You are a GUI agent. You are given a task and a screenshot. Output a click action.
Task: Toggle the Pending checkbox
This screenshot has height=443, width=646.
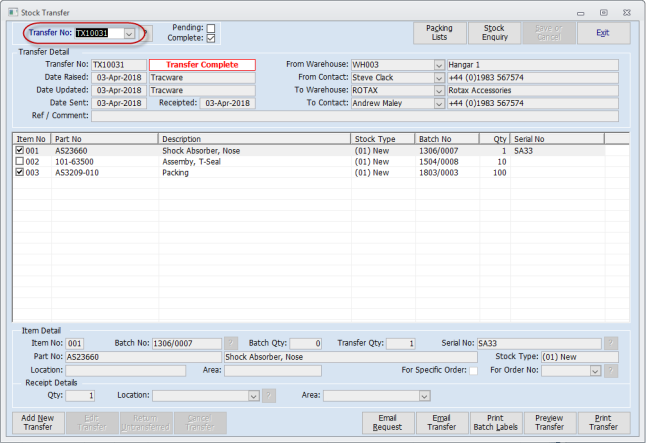210,28
